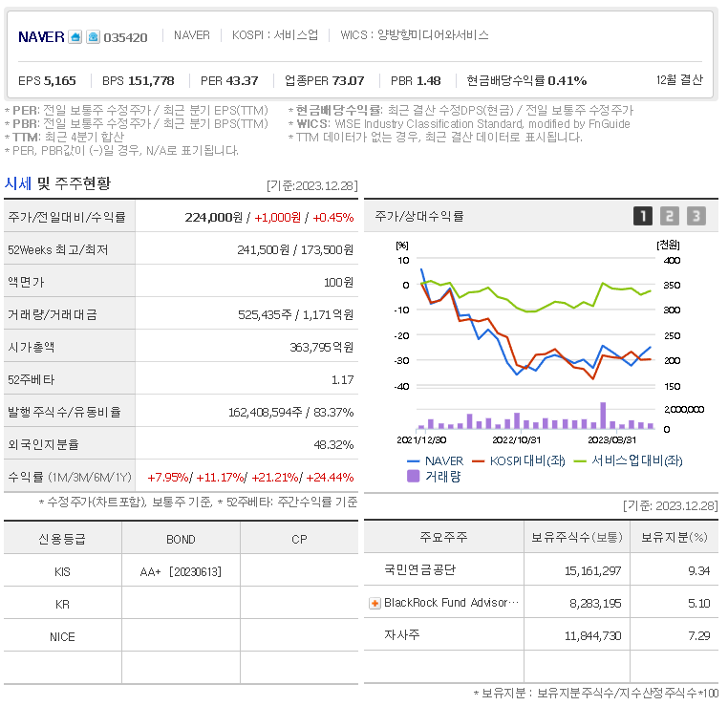Click the 주요주주 column header

(x=443, y=537)
